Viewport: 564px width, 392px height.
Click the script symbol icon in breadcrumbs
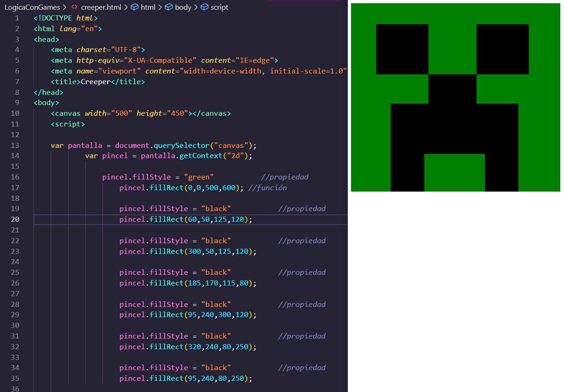pos(204,7)
